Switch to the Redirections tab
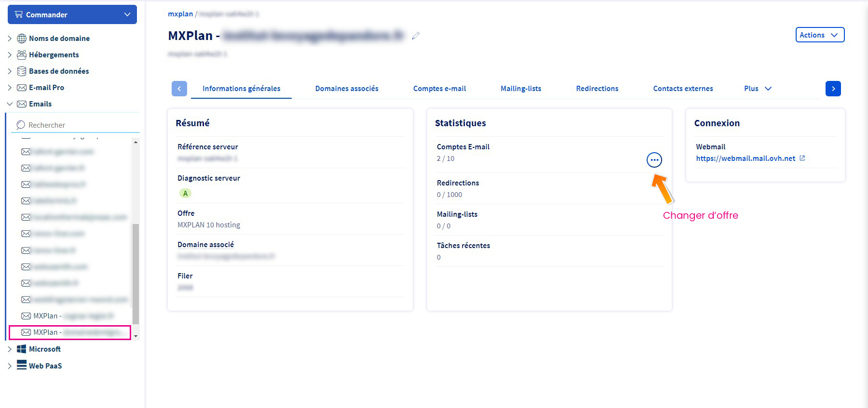This screenshot has width=868, height=408. point(597,89)
